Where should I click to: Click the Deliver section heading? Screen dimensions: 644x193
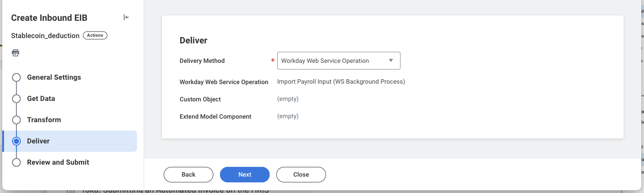tap(193, 40)
